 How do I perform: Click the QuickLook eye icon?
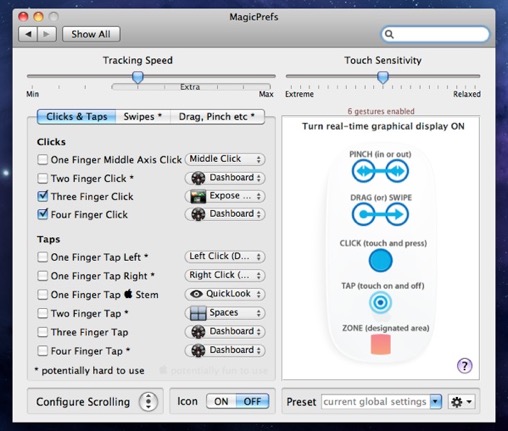click(196, 294)
